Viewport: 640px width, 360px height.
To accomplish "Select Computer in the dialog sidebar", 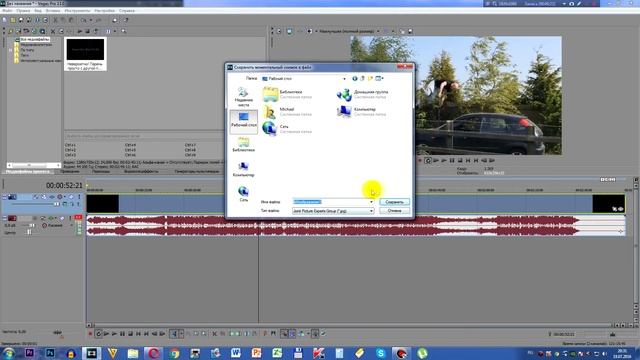I will [243, 169].
